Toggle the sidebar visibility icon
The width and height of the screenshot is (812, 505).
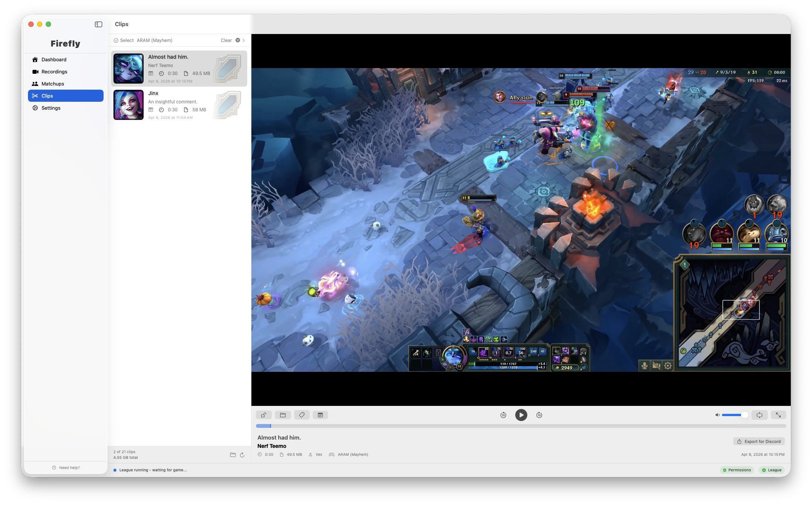[x=98, y=24]
